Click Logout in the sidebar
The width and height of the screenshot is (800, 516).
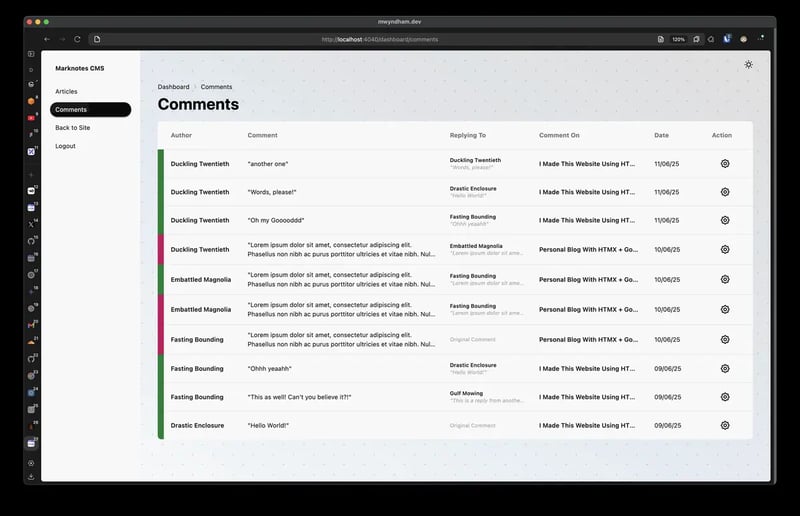(65, 146)
